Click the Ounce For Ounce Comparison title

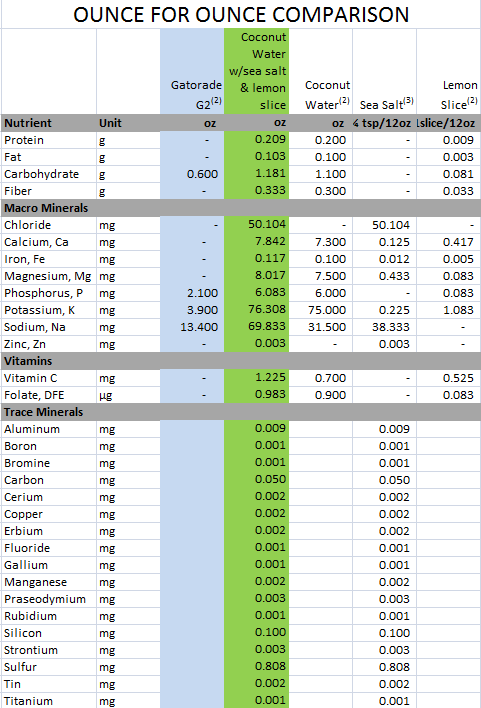[241, 15]
